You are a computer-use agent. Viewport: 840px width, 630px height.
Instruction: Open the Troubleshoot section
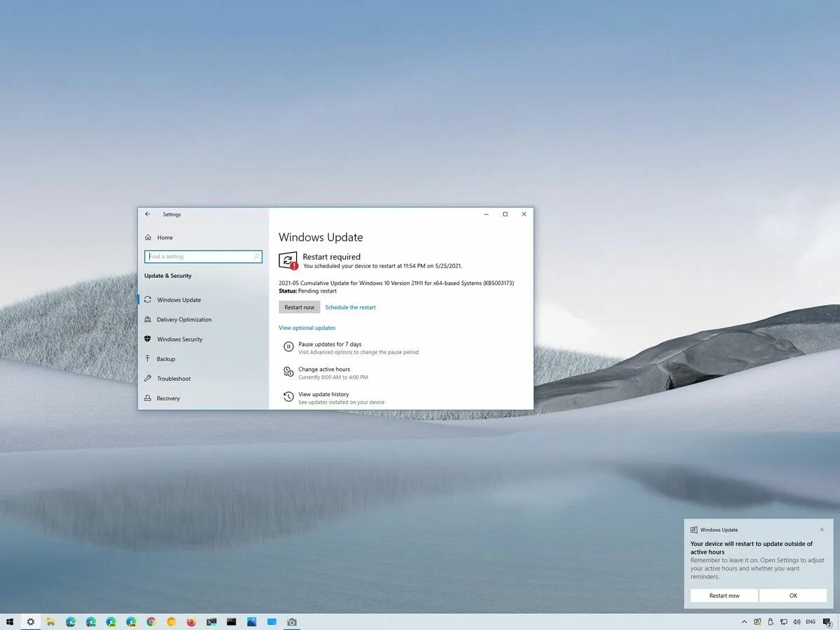(x=173, y=378)
